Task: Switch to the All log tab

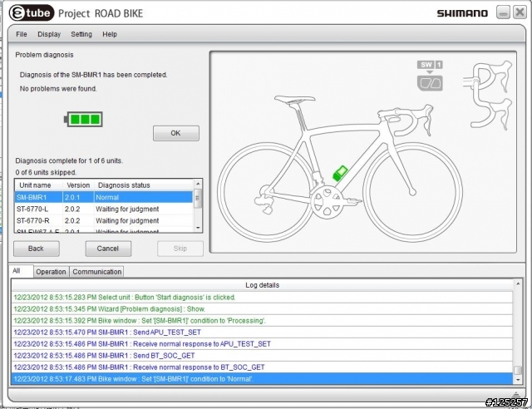Action: click(x=22, y=271)
